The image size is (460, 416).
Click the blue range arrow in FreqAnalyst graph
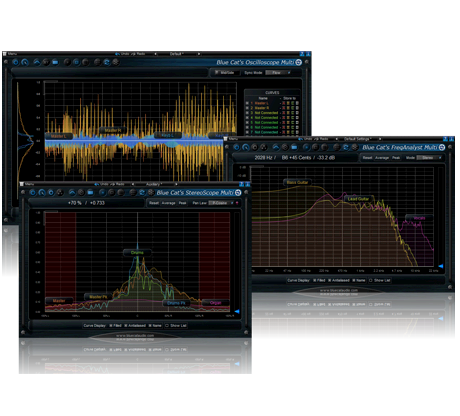441,266
